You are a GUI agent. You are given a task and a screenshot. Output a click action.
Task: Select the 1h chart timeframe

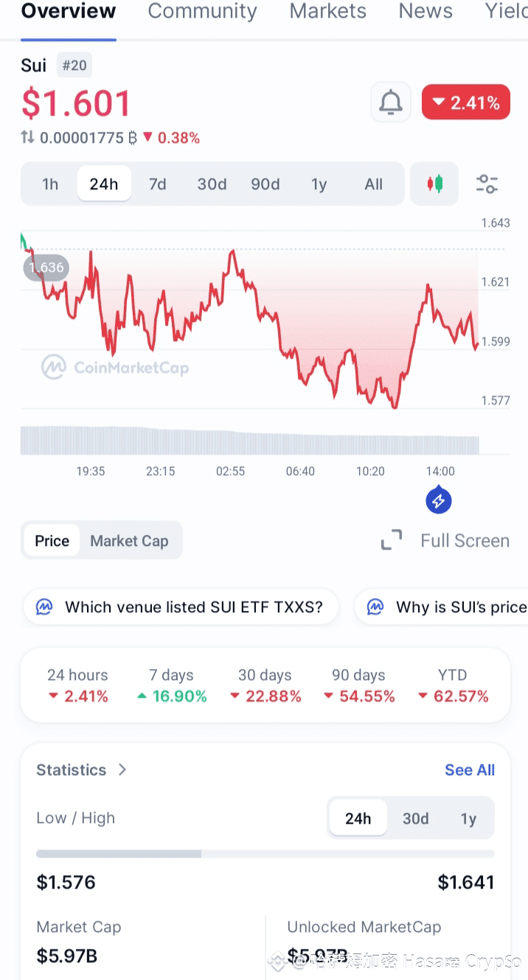(x=50, y=184)
